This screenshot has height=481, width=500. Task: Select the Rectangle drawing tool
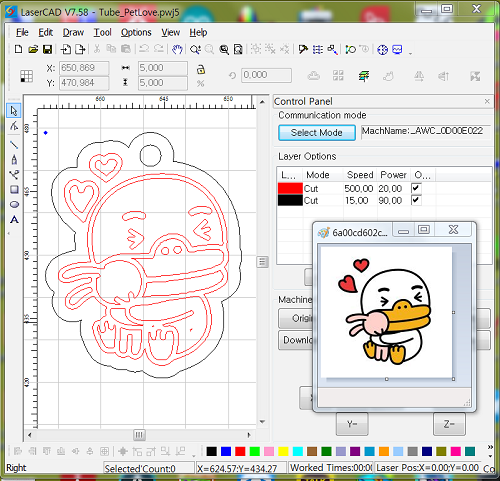(x=14, y=189)
